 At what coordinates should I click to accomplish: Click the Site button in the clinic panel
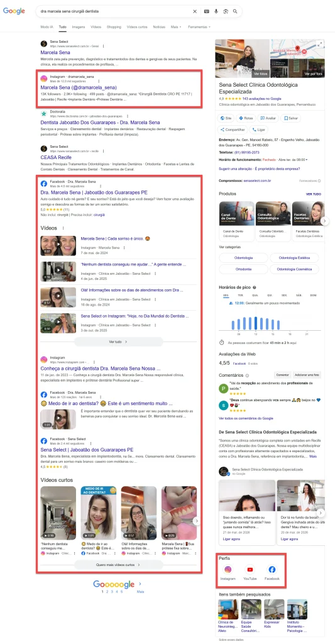226,118
